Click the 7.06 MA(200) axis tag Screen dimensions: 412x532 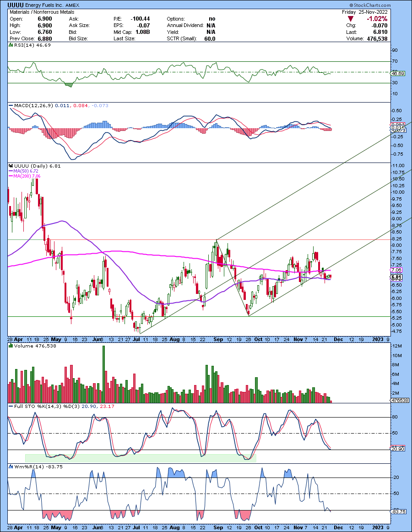[x=396, y=270]
